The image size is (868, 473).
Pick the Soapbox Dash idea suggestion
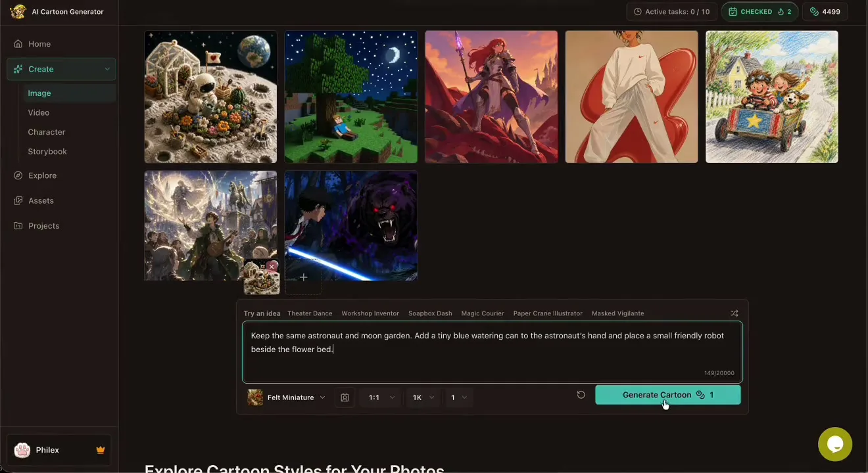[x=430, y=313]
